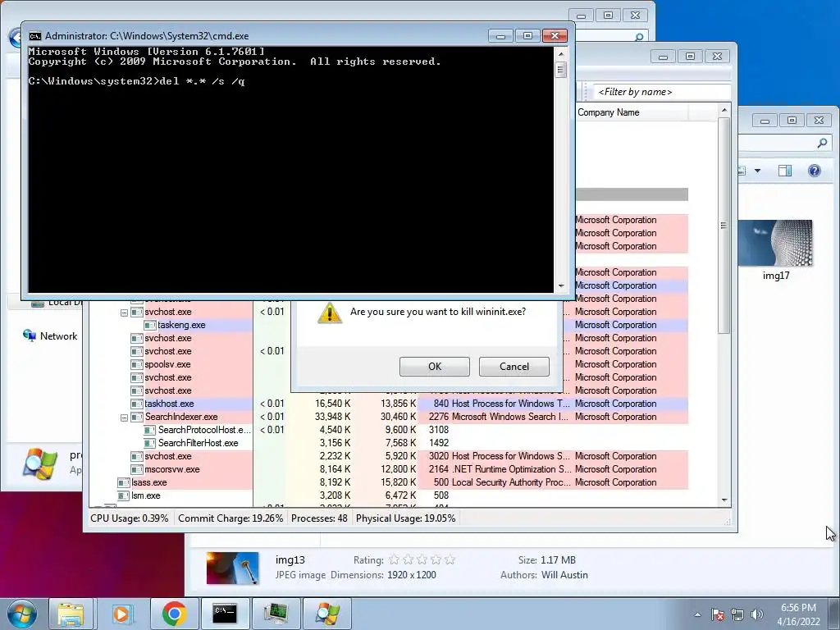Viewport: 840px width, 630px height.
Task: Select the taskhost.exe process
Action: pos(169,404)
